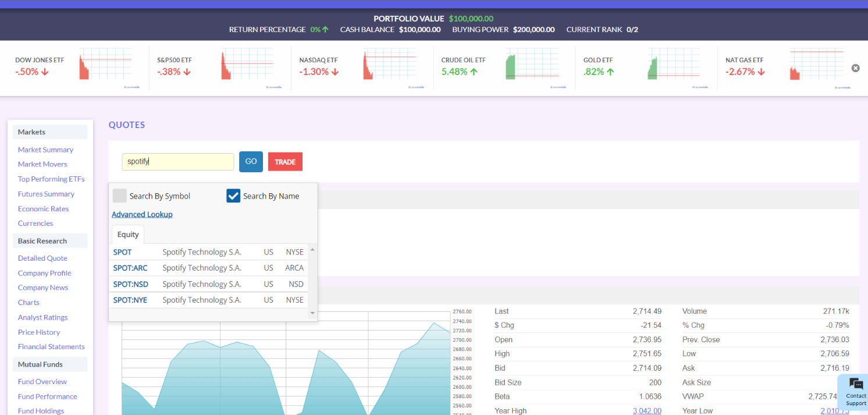This screenshot has height=415, width=868.
Task: Click the S&P500 ETF mini chart
Action: pos(247,64)
